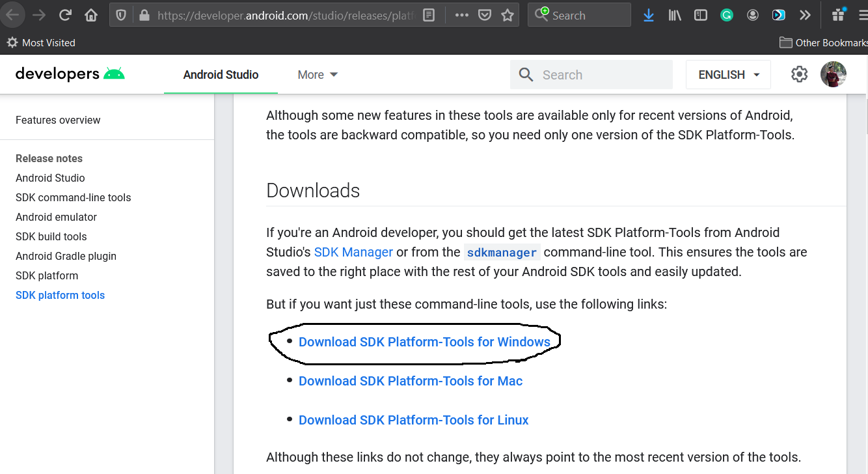Open the Other Bookmarks folder

pos(824,43)
